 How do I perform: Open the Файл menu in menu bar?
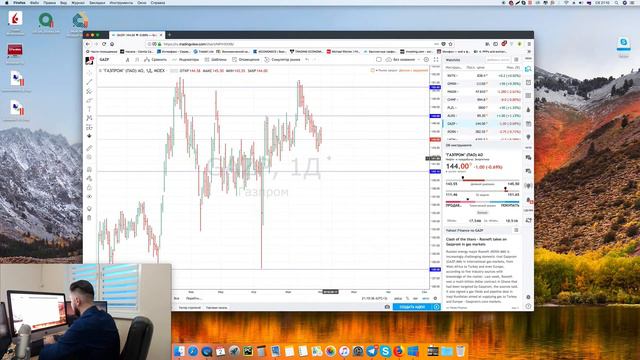(35, 3)
